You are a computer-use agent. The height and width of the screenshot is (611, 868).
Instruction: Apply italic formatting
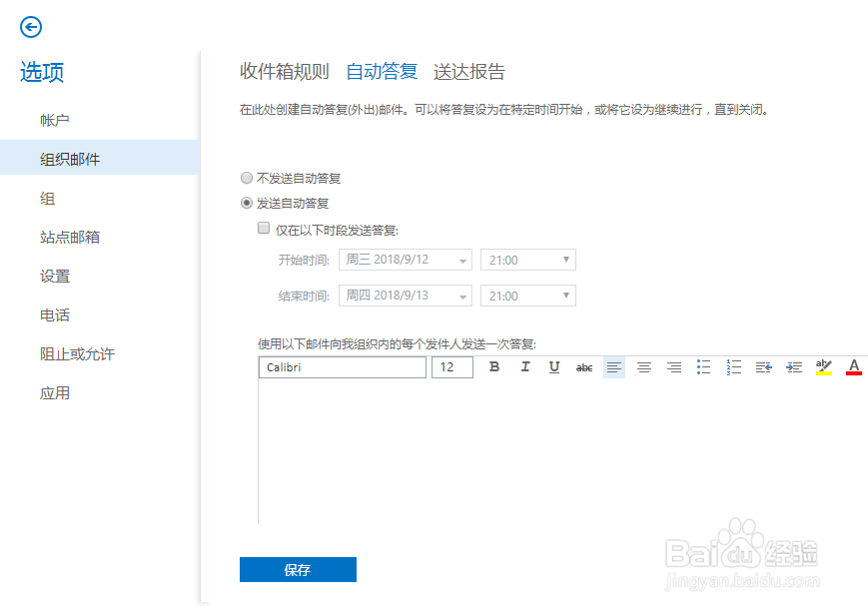click(x=524, y=367)
